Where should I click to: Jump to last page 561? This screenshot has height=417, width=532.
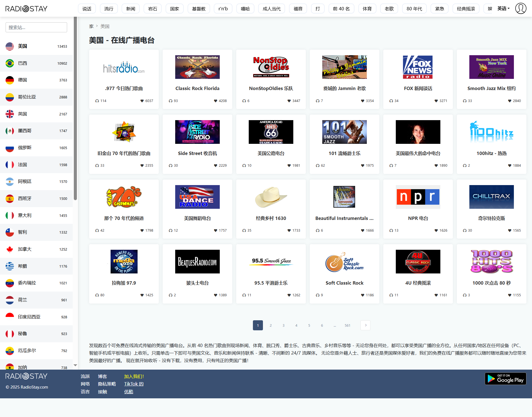(347, 325)
